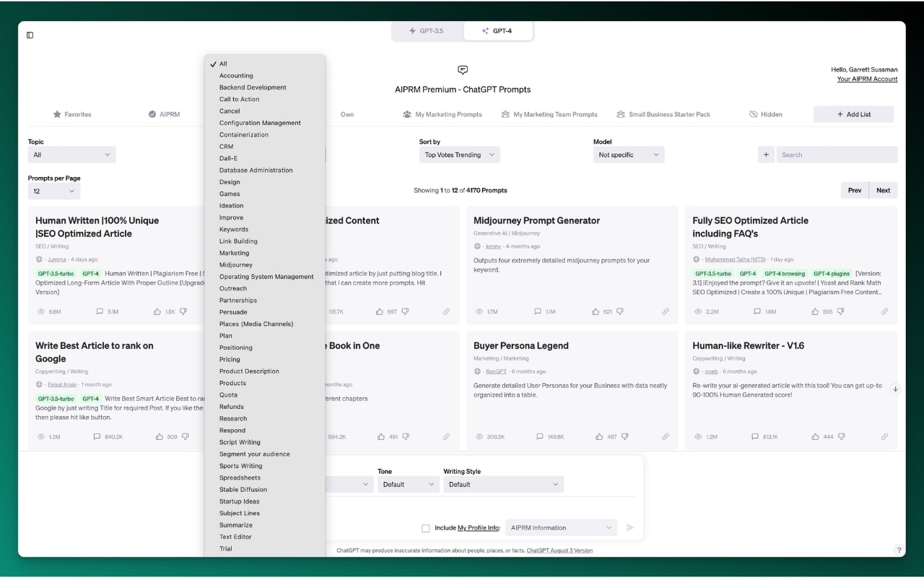This screenshot has height=578, width=924.
Task: Open the Sort by Top Votes Trending dropdown
Action: click(459, 155)
